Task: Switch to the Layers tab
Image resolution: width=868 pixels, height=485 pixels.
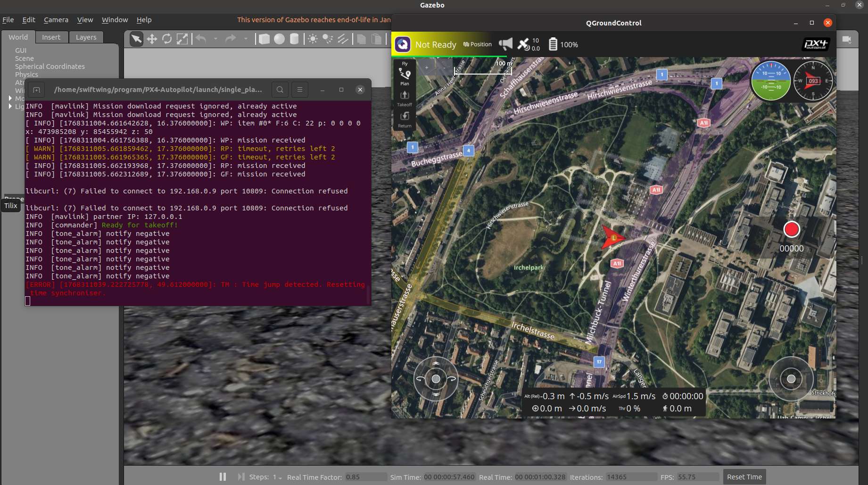Action: 86,37
